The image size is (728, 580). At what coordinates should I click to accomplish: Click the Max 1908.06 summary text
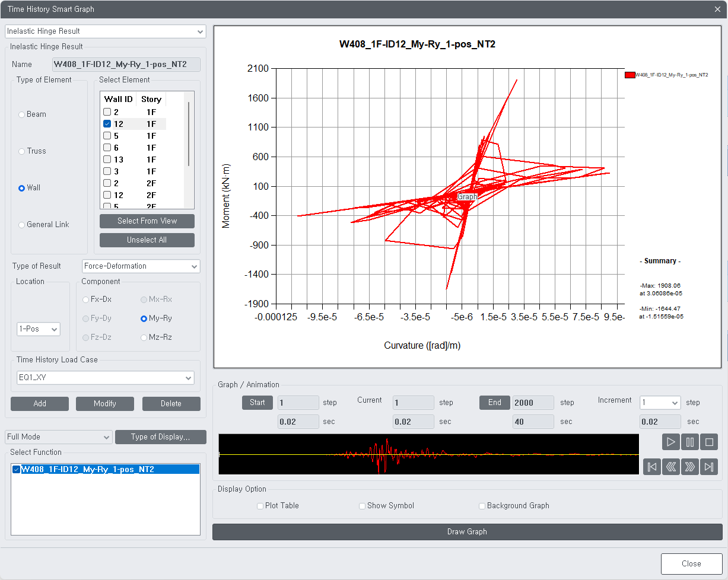[660, 289]
